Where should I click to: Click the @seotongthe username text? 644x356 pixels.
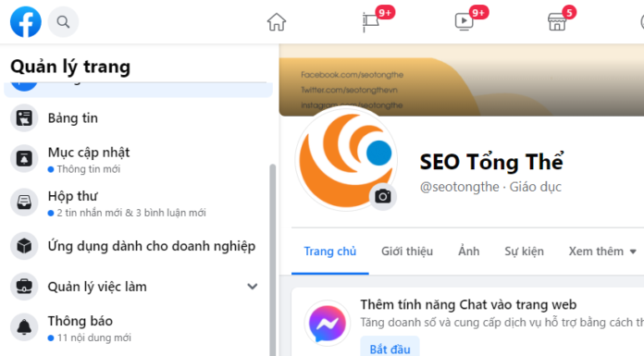point(460,187)
